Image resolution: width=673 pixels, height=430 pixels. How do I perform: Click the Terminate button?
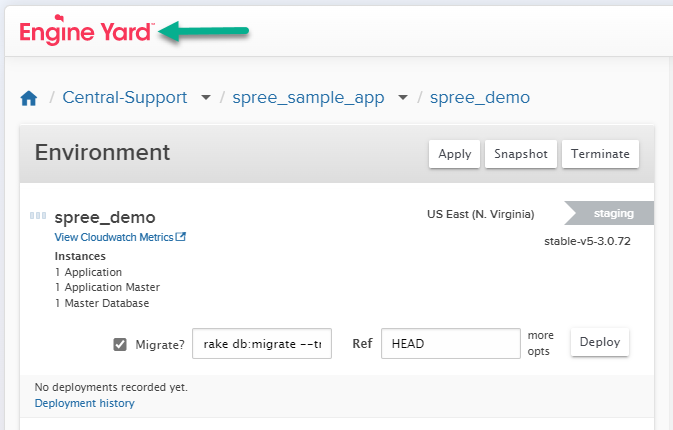coord(600,154)
